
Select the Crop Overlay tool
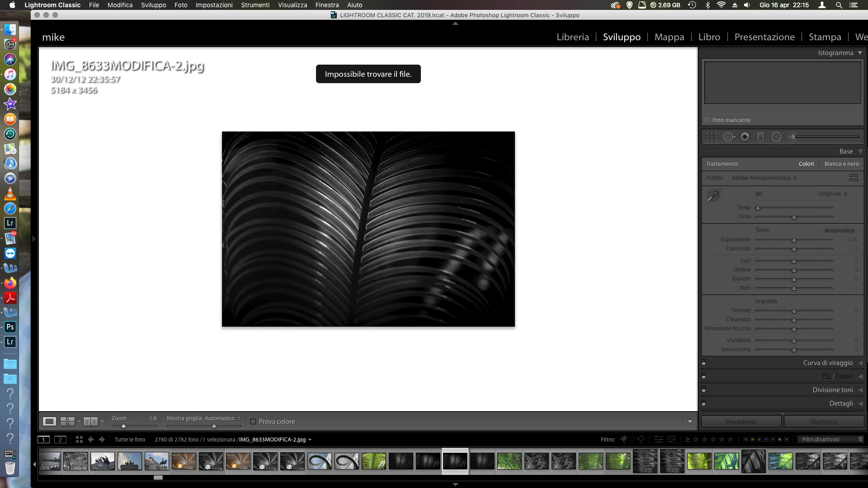tap(712, 137)
